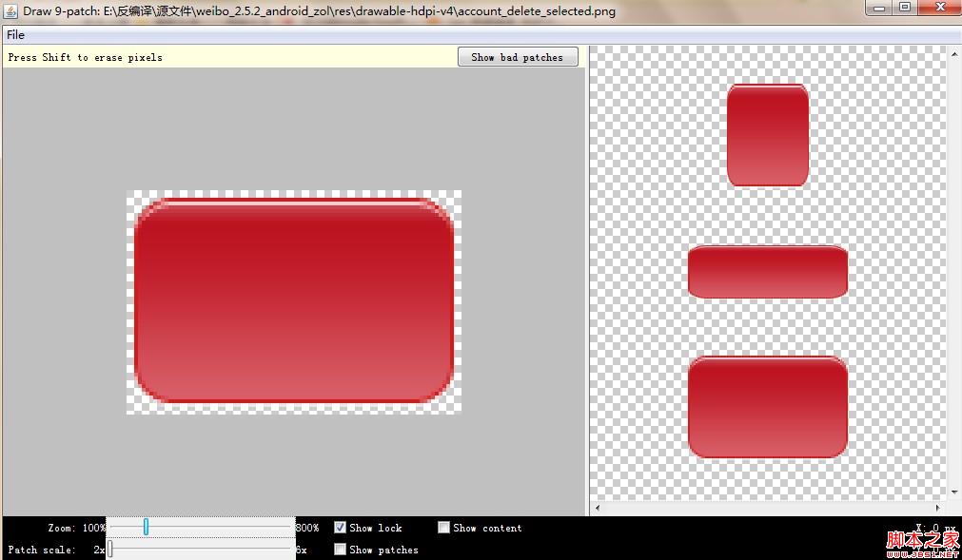Uncheck the Show lock checkbox
Screen dimensions: 962x560
(340, 528)
